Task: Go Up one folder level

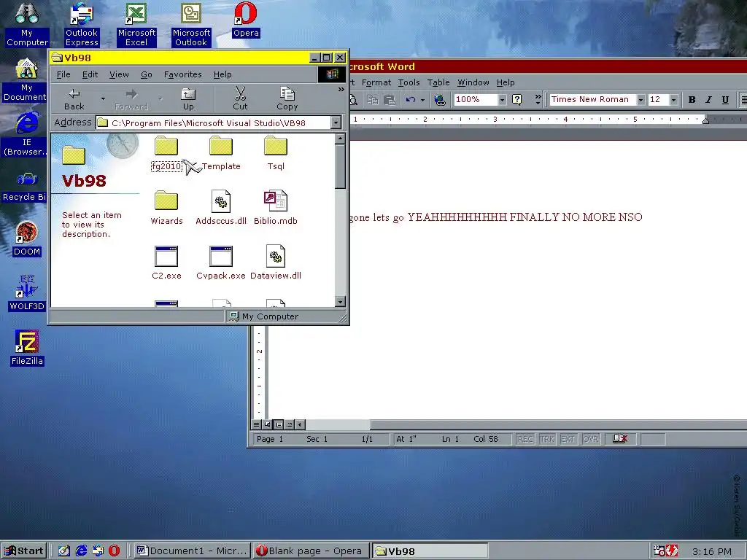Action: click(x=189, y=99)
